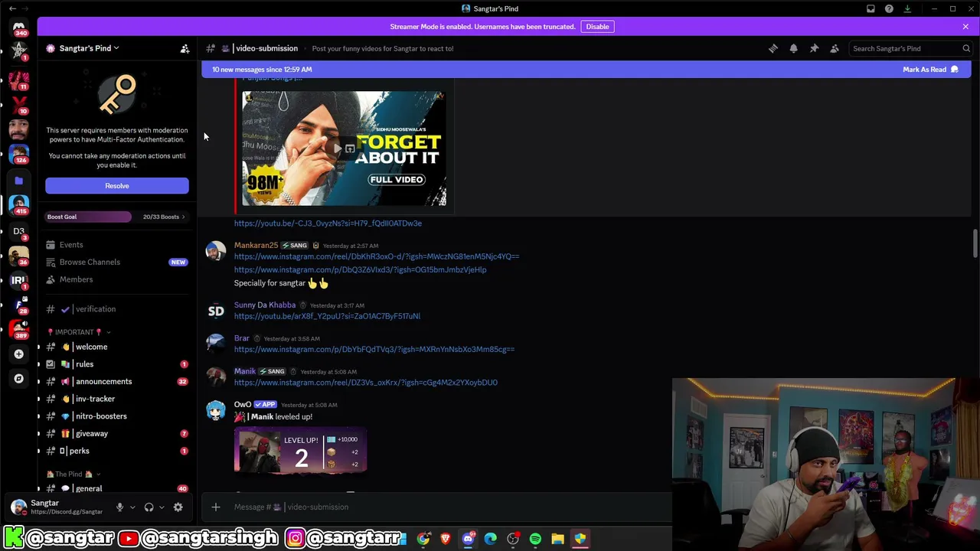The width and height of the screenshot is (980, 551).
Task: View Manik's level up card image
Action: click(301, 450)
